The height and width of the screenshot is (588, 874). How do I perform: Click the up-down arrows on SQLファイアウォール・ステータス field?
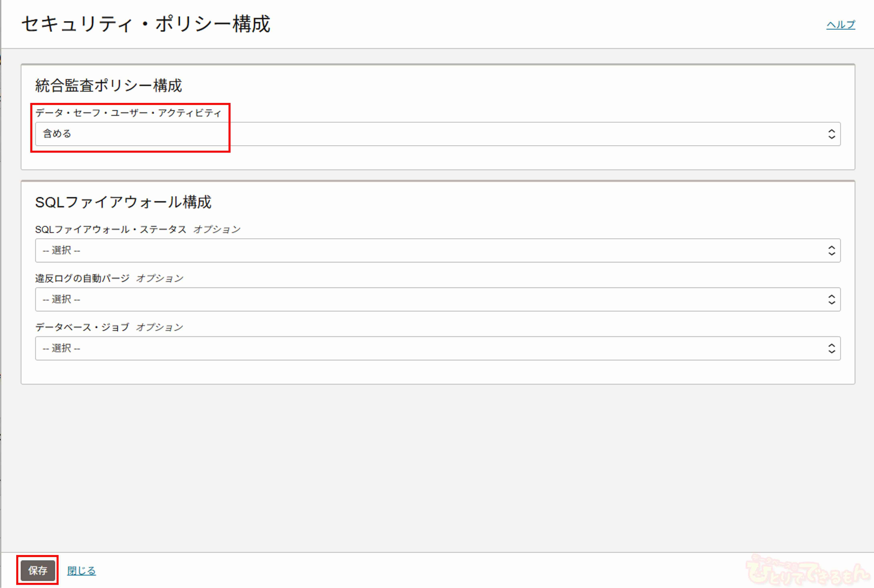click(x=831, y=251)
